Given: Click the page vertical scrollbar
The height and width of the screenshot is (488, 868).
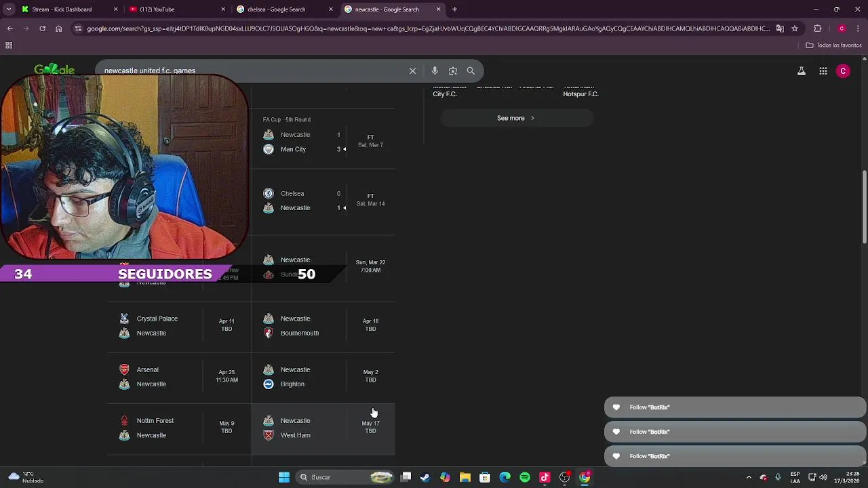Looking at the screenshot, I should [x=864, y=207].
